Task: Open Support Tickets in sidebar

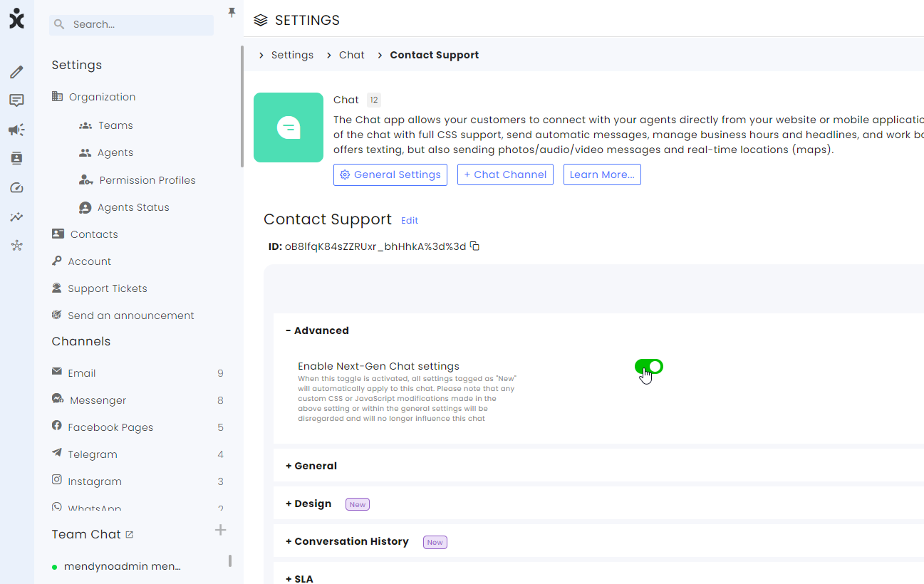Action: click(x=99, y=288)
